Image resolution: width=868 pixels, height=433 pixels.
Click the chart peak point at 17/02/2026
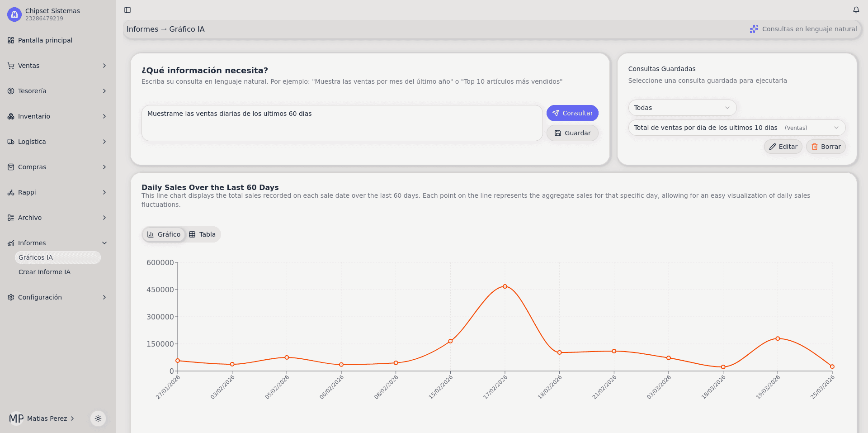coord(505,286)
